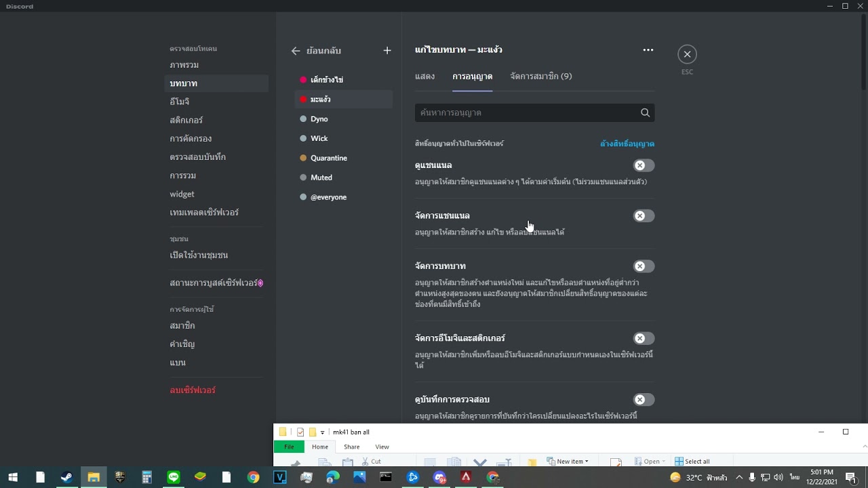868x488 pixels.
Task: Click the volume speaker tray icon
Action: tap(778, 477)
